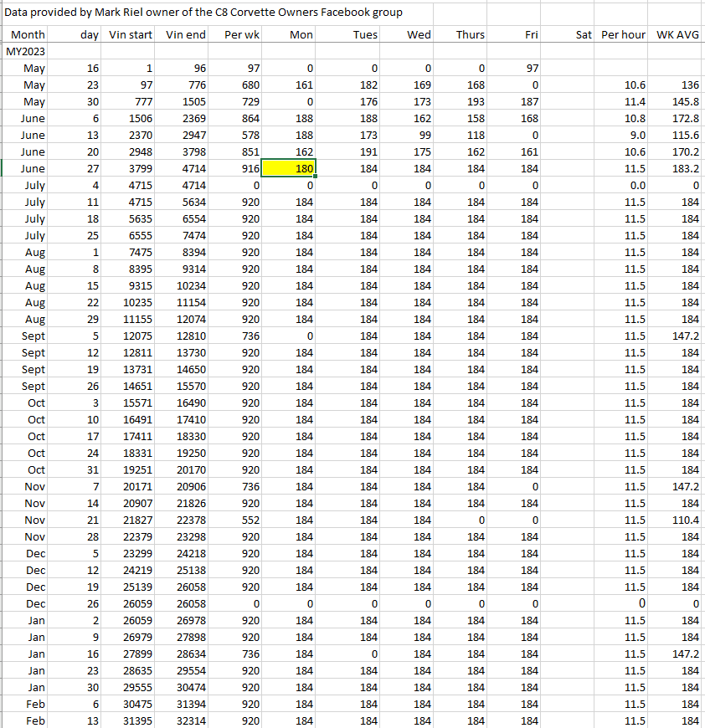Click the "Per wk" header cell
The image size is (705, 728).
[x=242, y=35]
